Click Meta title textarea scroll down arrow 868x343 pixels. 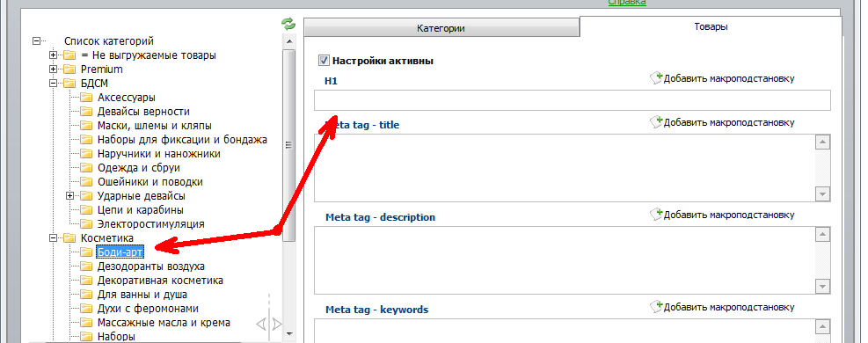[x=822, y=194]
